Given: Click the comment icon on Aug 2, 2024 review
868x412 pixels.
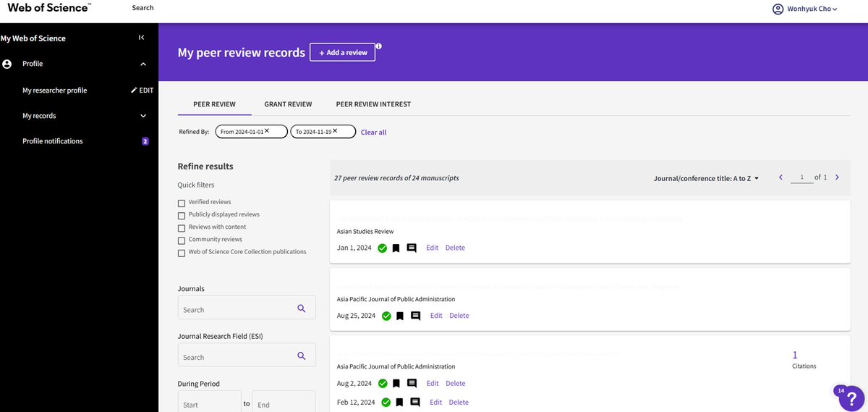Looking at the screenshot, I should [412, 384].
